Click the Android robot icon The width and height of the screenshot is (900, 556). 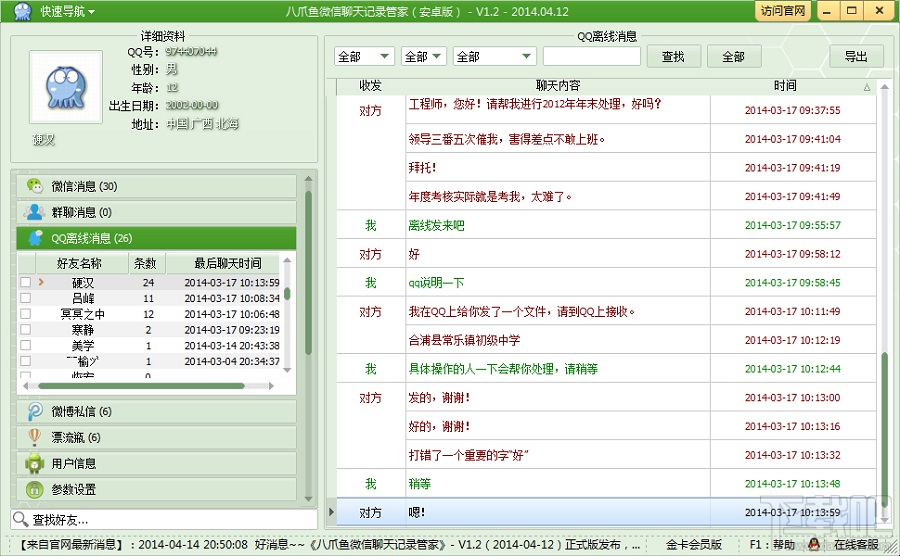click(34, 463)
